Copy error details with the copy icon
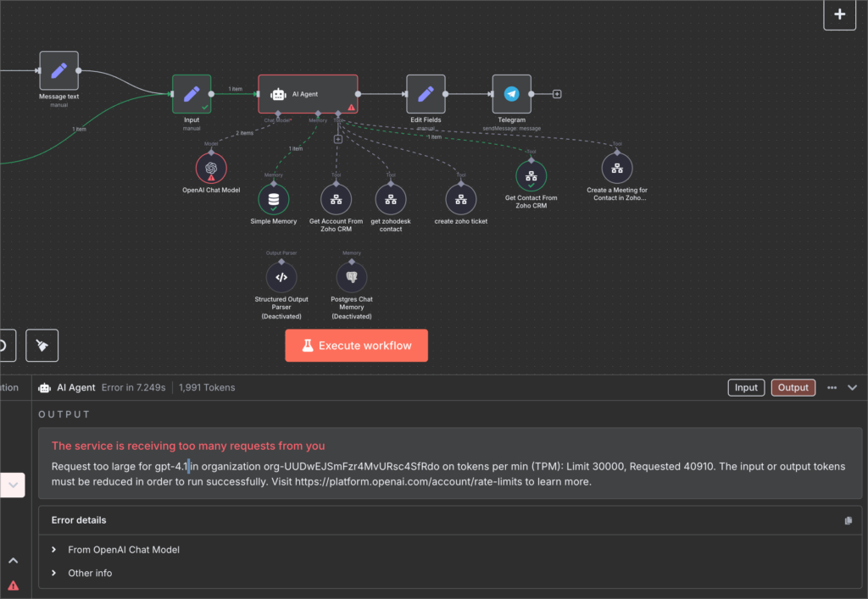868x599 pixels. tap(848, 520)
